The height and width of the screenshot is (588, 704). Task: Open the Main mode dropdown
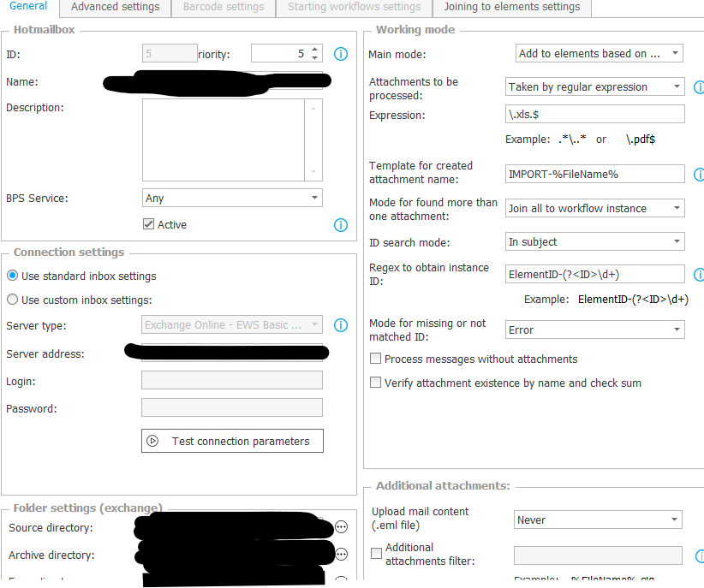600,54
